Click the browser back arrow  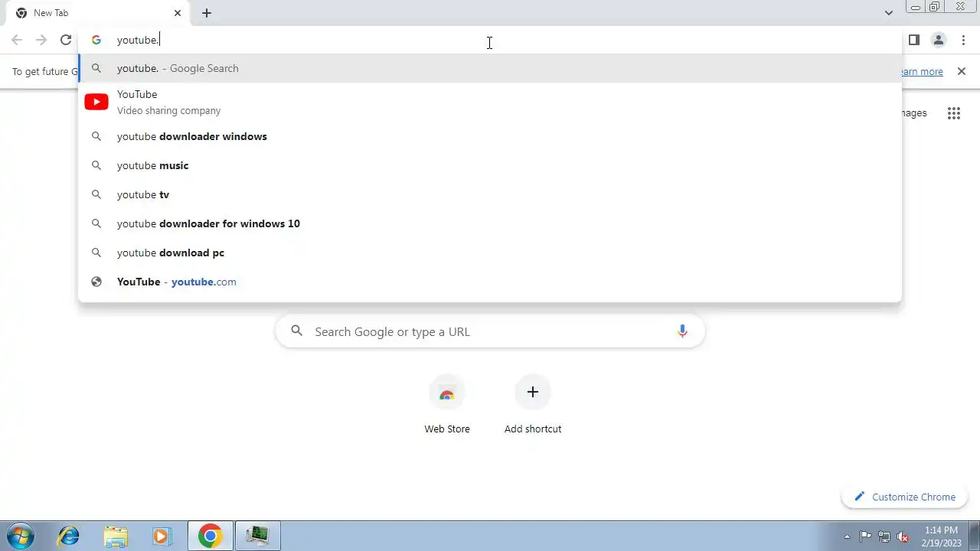(x=17, y=40)
